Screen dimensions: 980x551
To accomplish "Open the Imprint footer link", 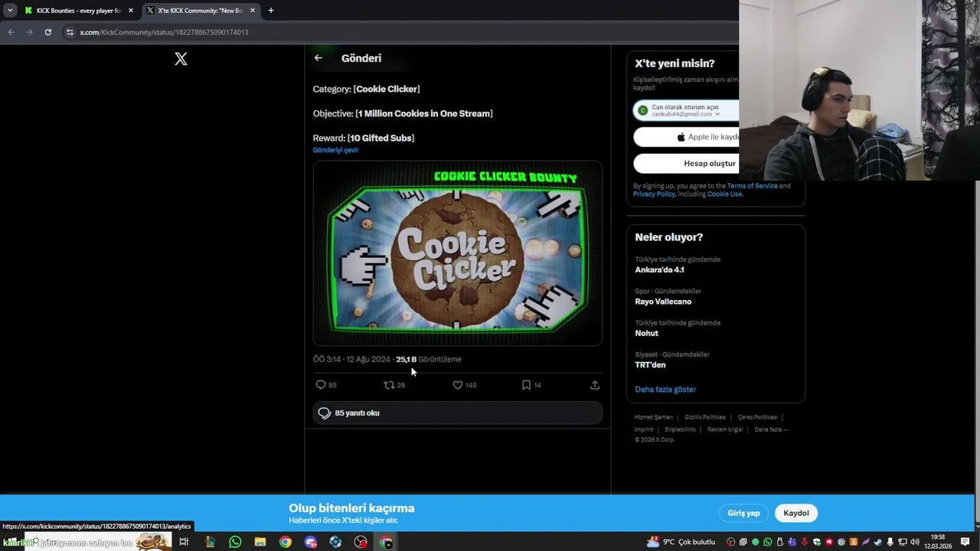I will click(x=644, y=429).
